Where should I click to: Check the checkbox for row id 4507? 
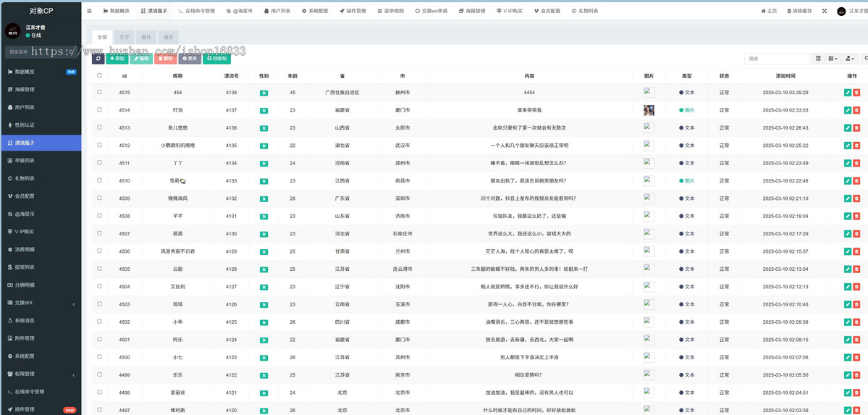[100, 233]
